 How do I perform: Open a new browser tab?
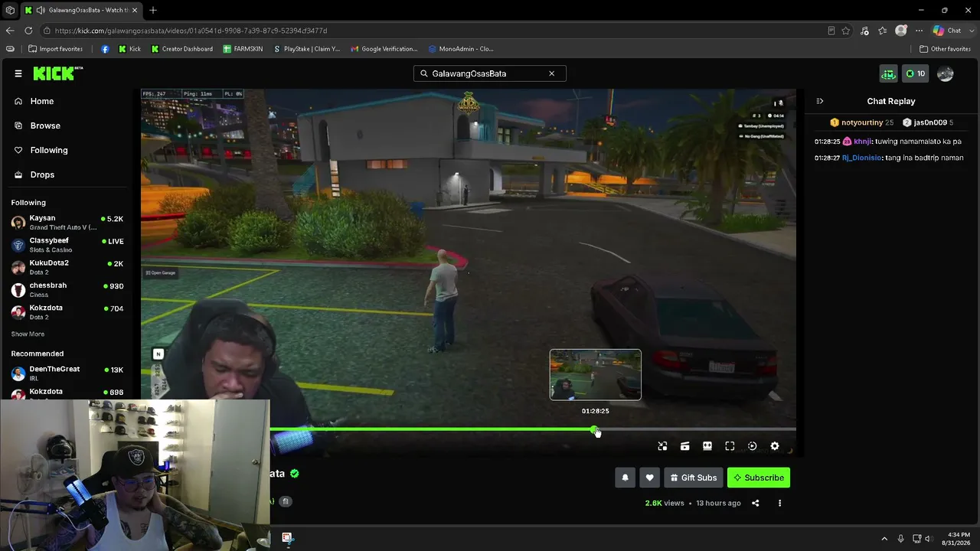click(x=153, y=10)
